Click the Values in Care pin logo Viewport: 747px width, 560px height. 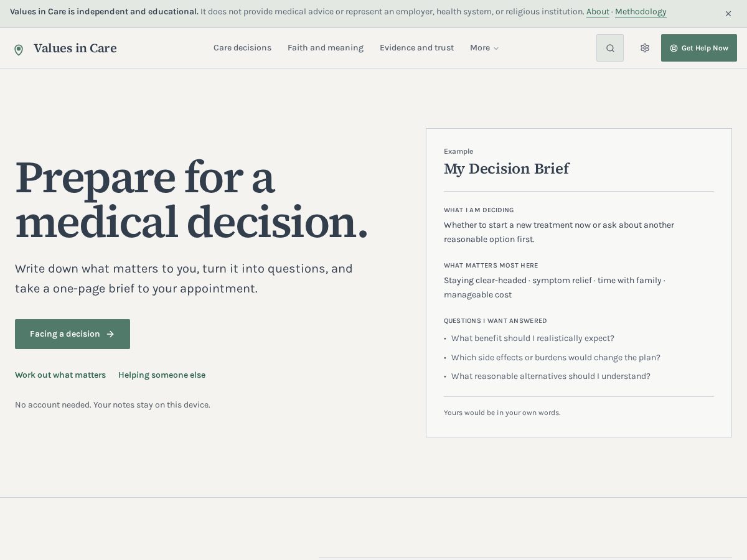click(x=19, y=49)
